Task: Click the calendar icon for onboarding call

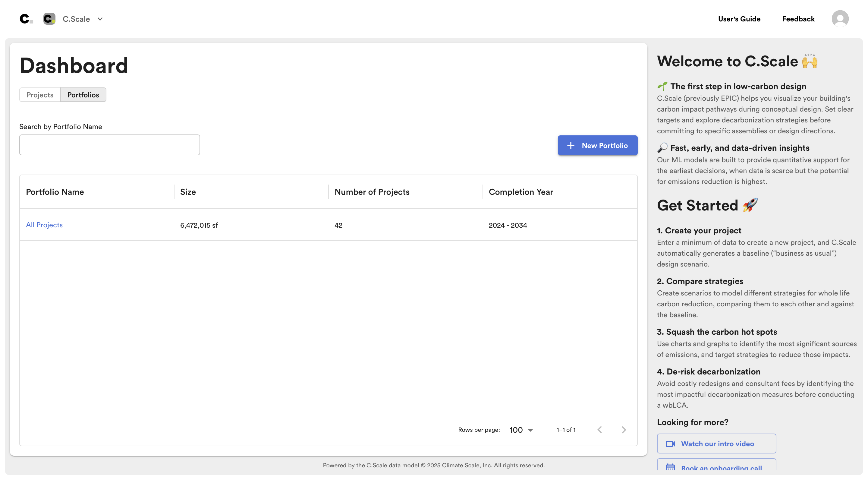Action: (670, 467)
